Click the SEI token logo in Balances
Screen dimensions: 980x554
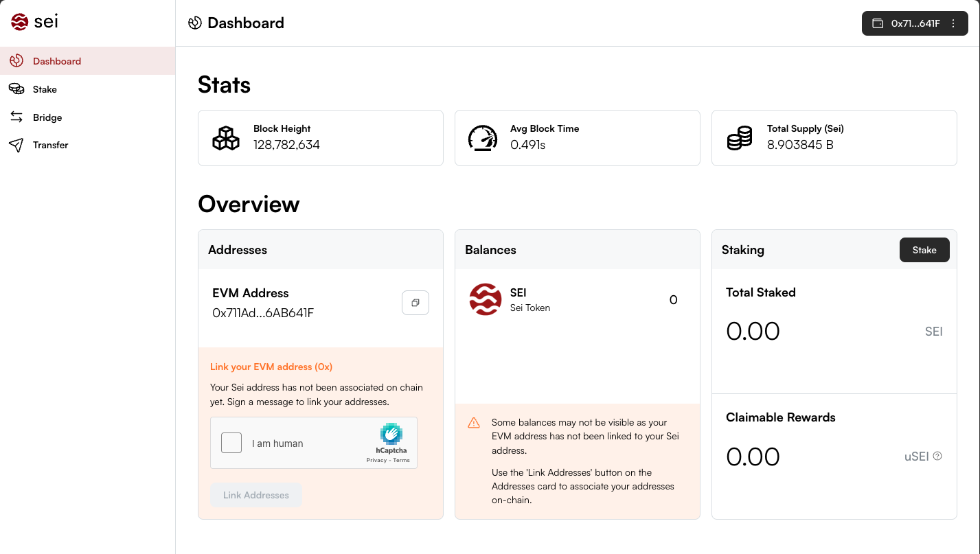(486, 299)
